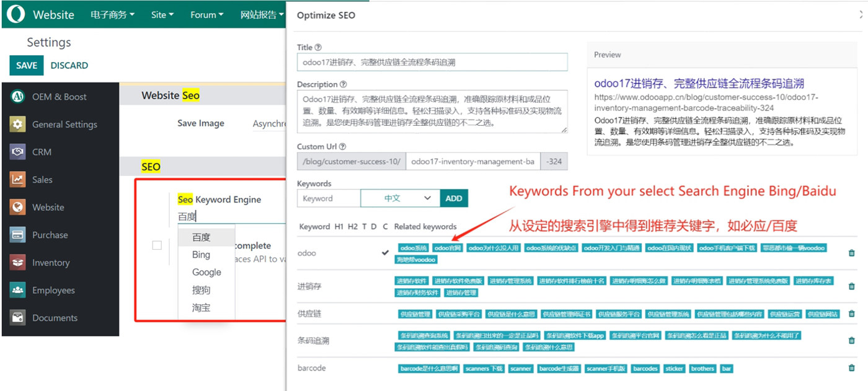Screen dimensions: 868x391
Task: Click the Odoo app logo in navbar
Action: point(15,14)
